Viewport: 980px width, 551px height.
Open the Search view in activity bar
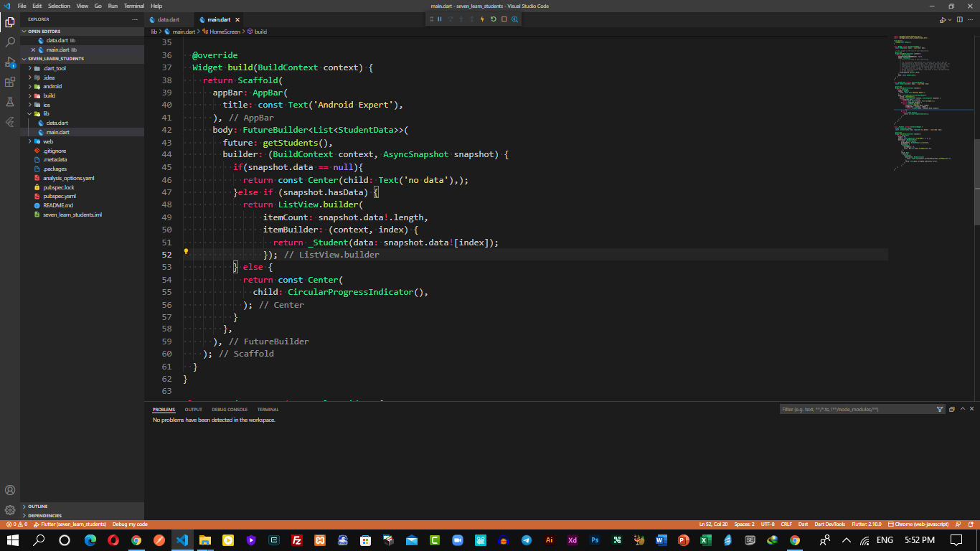[x=10, y=42]
